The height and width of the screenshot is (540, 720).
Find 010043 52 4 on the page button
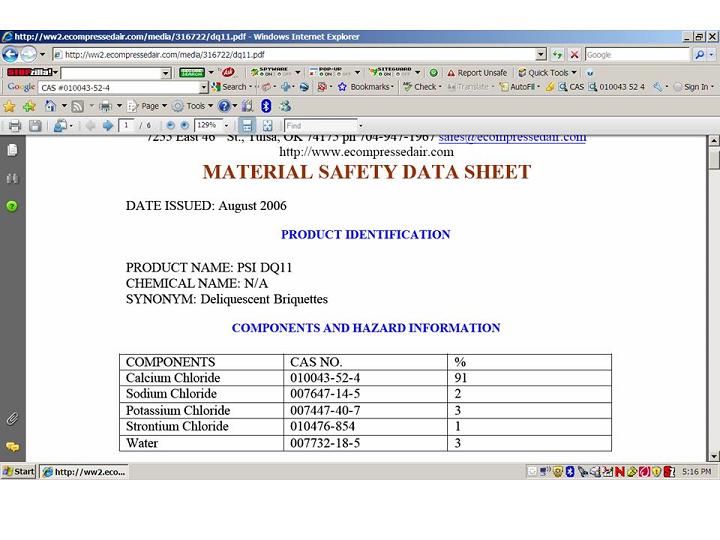617,87
